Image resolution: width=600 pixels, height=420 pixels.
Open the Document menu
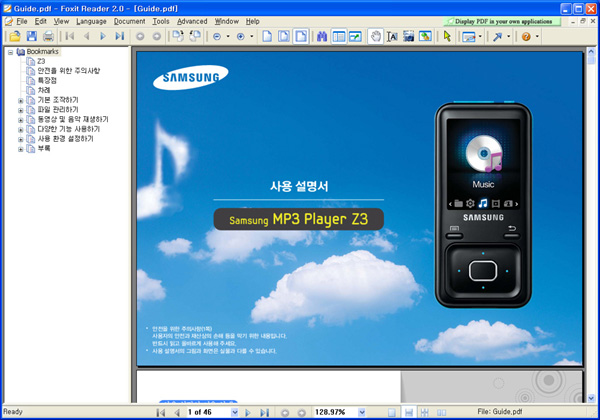[129, 21]
